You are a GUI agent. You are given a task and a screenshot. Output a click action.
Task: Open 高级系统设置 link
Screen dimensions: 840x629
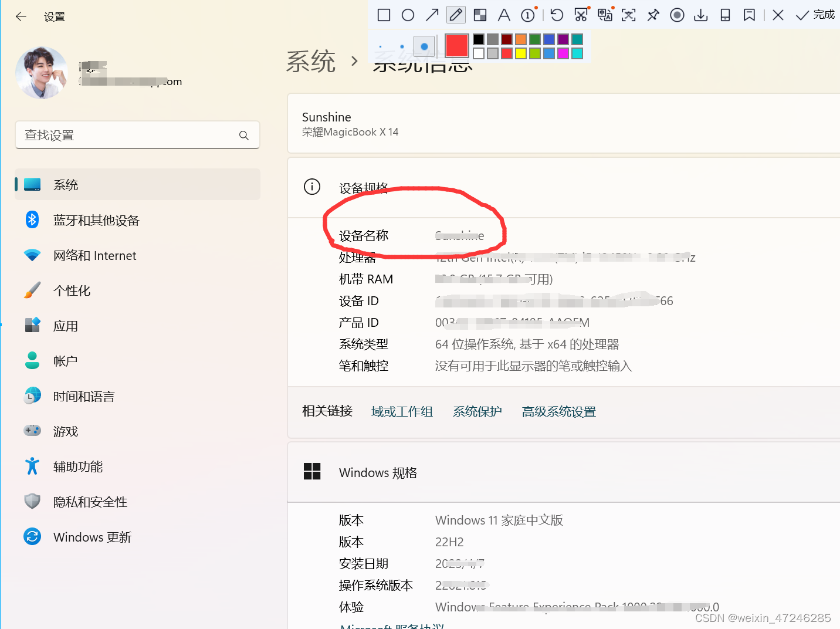coord(558,411)
